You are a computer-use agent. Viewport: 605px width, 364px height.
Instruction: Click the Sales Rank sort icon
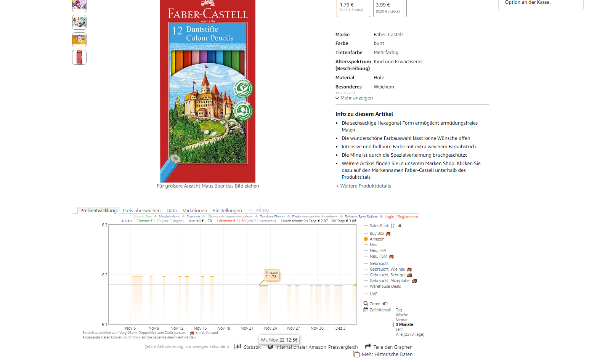point(393,226)
